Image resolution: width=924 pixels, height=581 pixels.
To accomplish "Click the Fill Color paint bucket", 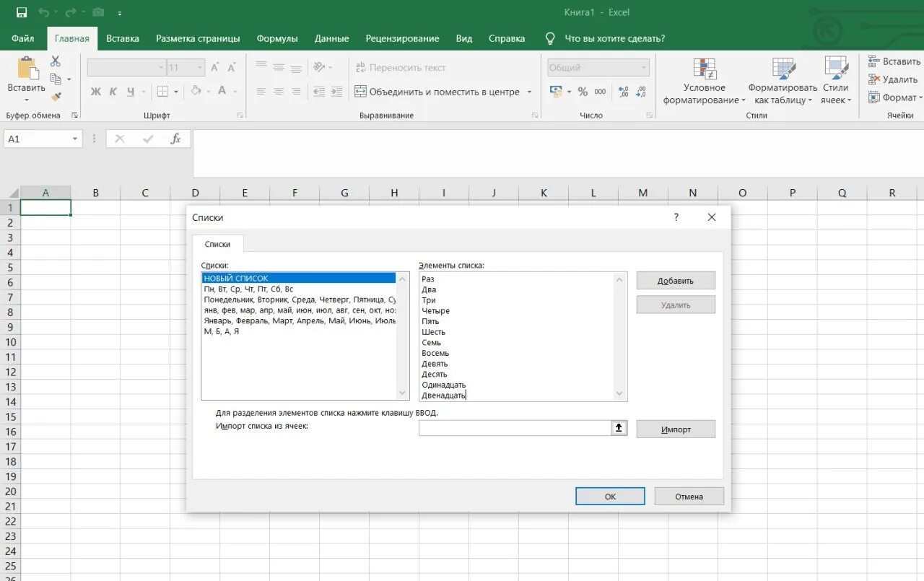I will [196, 92].
